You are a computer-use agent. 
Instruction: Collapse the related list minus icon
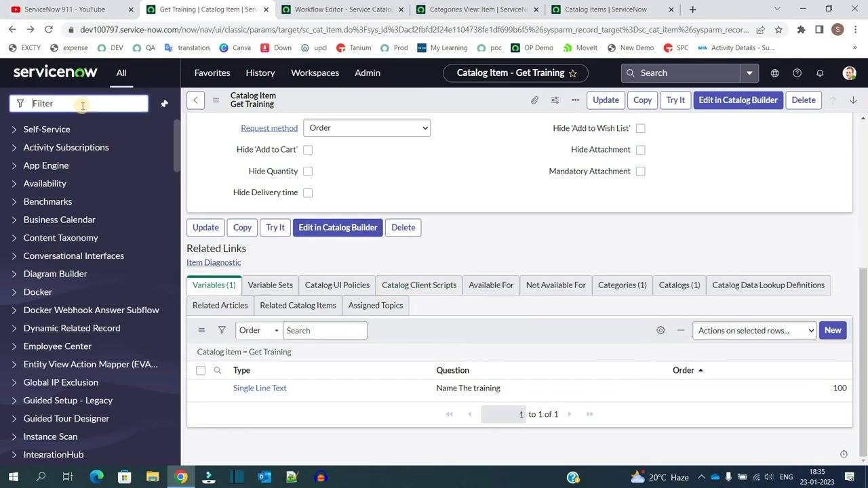pos(681,330)
